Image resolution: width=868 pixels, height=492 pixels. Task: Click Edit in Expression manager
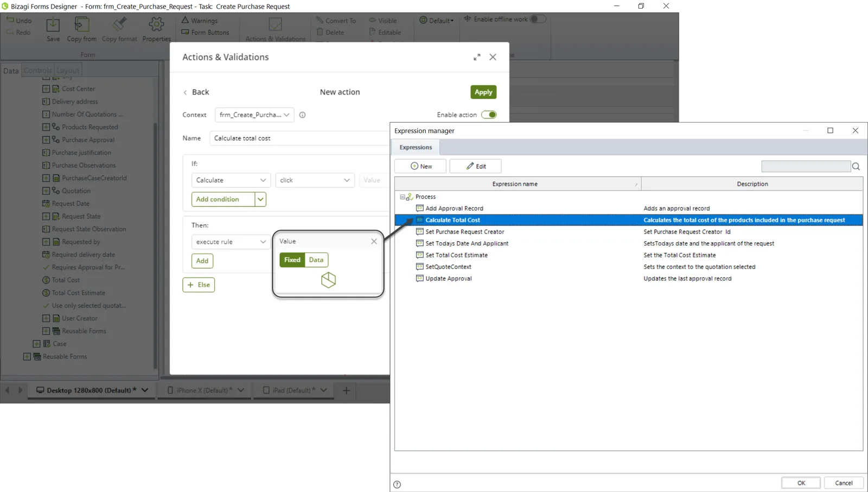coord(476,166)
